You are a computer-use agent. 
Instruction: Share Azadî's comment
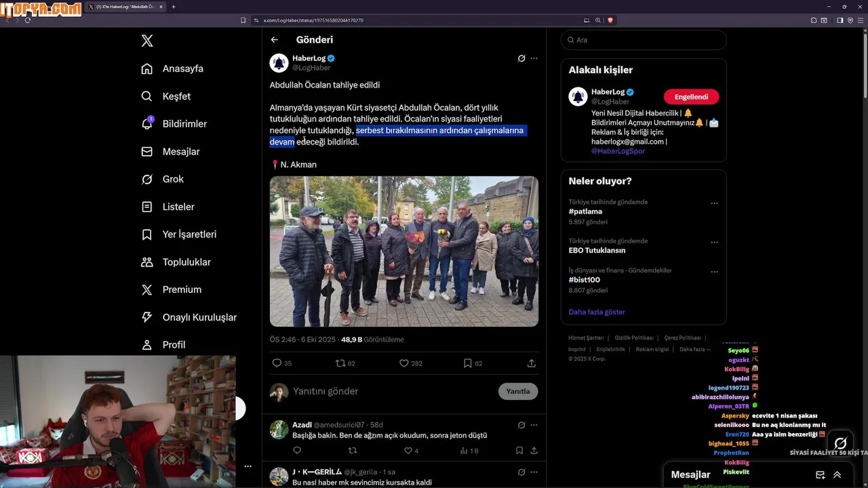point(534,450)
